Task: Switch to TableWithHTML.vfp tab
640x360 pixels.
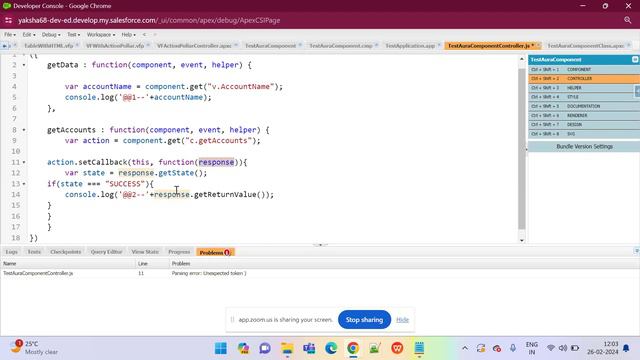Action: pos(48,46)
